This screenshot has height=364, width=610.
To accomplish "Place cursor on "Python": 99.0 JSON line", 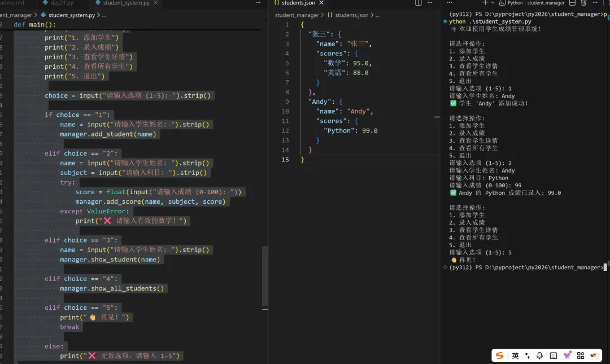I will pyautogui.click(x=350, y=131).
